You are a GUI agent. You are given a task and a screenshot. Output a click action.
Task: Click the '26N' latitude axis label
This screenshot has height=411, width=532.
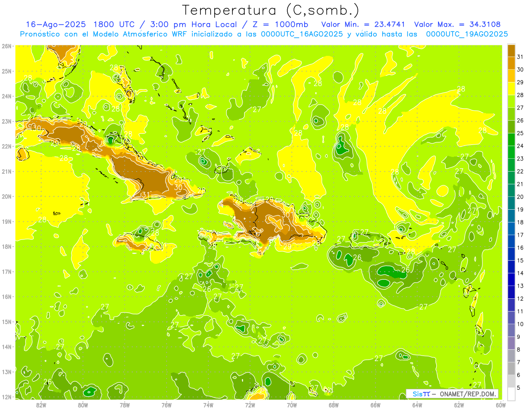point(7,46)
